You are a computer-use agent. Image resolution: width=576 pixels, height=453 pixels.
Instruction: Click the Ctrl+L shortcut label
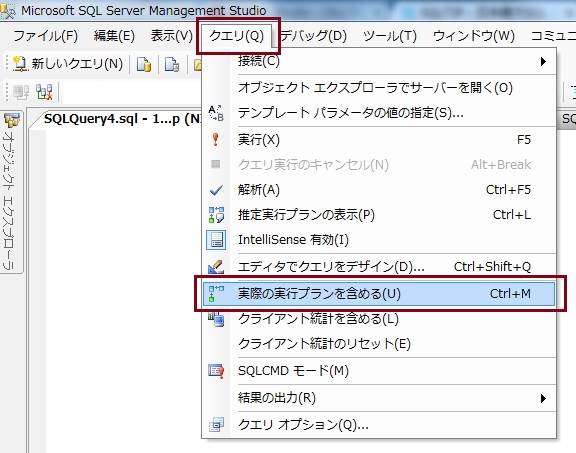coord(512,215)
